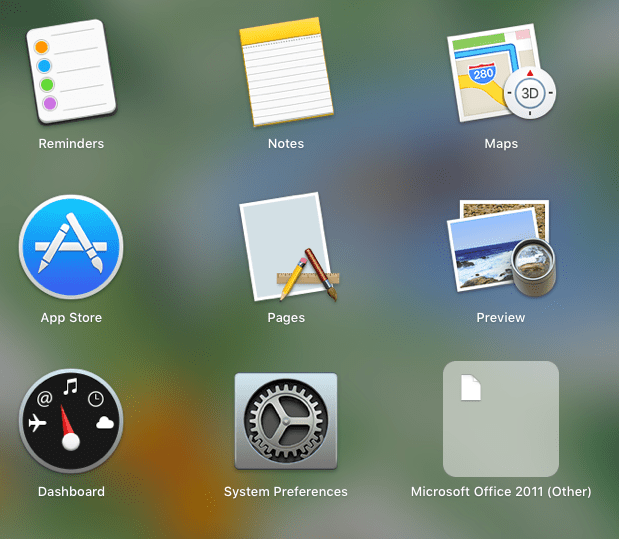Click the "App Store" label text
Viewport: 619px width, 539px height.
pos(71,317)
